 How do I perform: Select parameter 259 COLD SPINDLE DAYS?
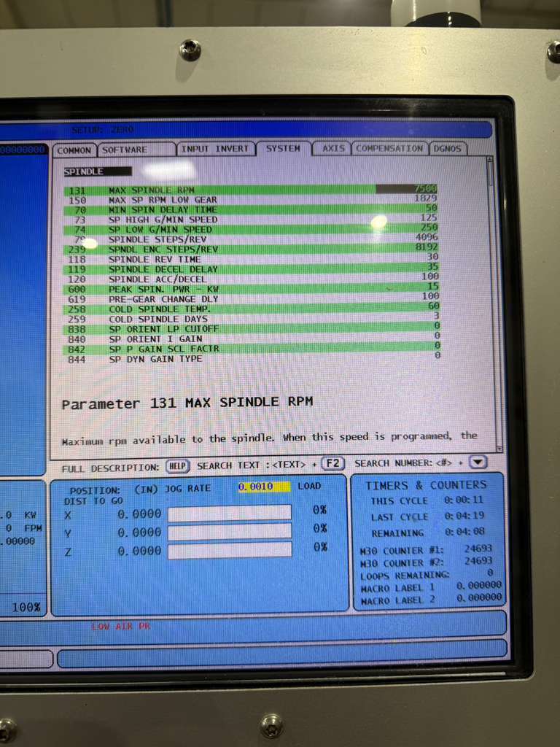(251, 319)
